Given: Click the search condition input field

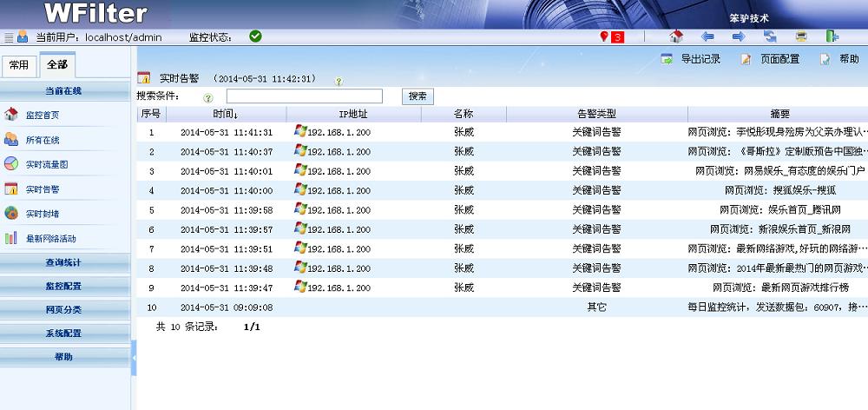Looking at the screenshot, I should (x=304, y=96).
